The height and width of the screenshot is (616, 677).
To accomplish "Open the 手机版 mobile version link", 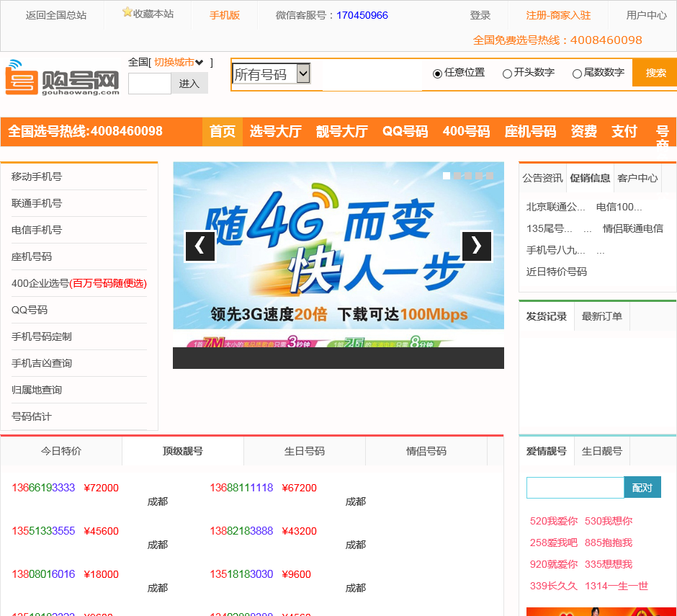I will tap(225, 15).
